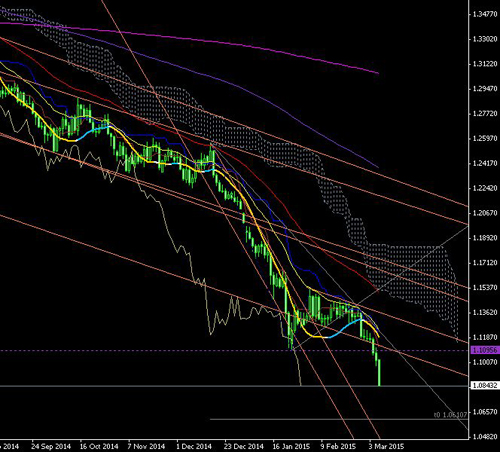Viewport: 500px width, 452px height.
Task: Click the 23 Dec 2014 date label
Action: (x=243, y=446)
